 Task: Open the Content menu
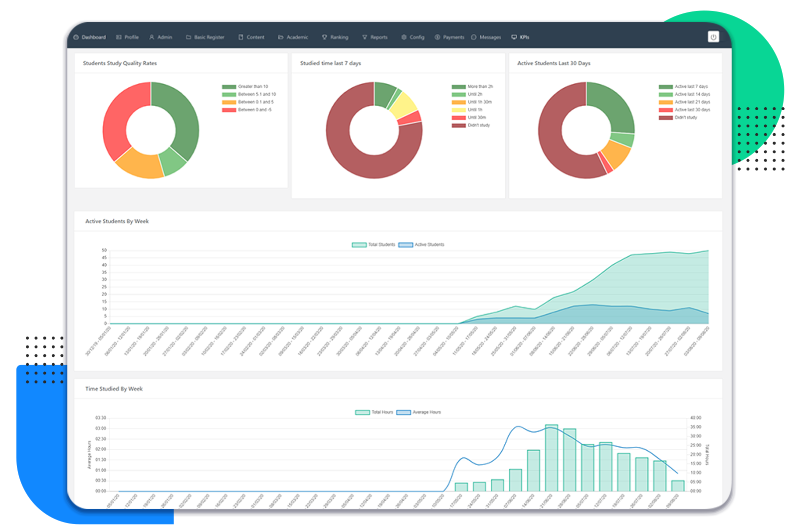(x=251, y=37)
